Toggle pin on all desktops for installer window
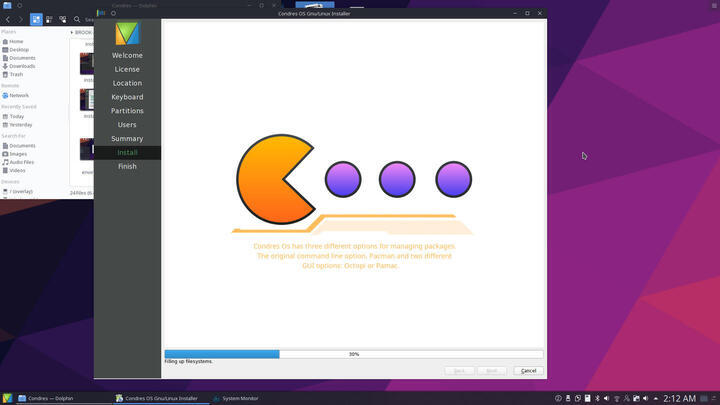The image size is (720, 405). click(113, 13)
